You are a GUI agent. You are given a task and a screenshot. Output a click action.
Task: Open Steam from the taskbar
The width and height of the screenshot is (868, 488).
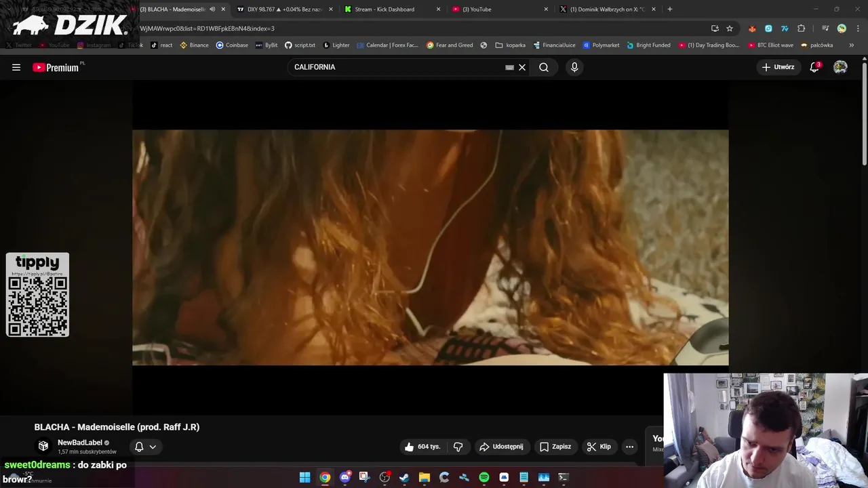click(x=404, y=477)
